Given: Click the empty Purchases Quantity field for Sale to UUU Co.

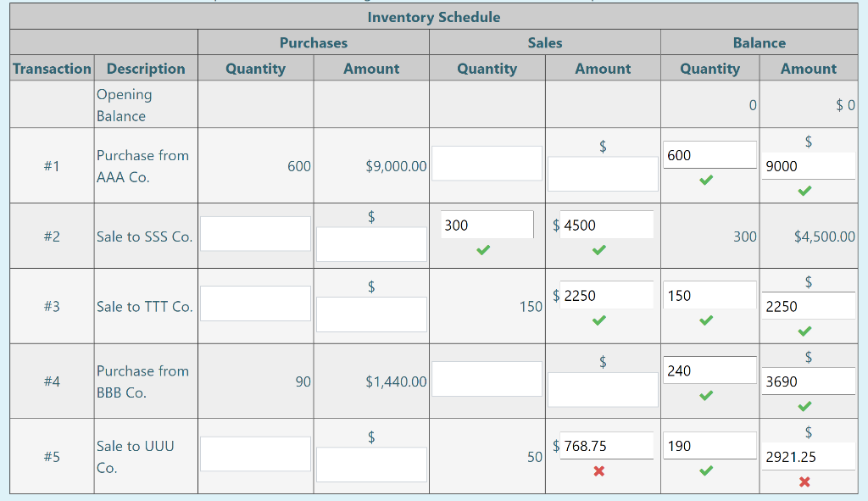Looking at the screenshot, I should [255, 454].
